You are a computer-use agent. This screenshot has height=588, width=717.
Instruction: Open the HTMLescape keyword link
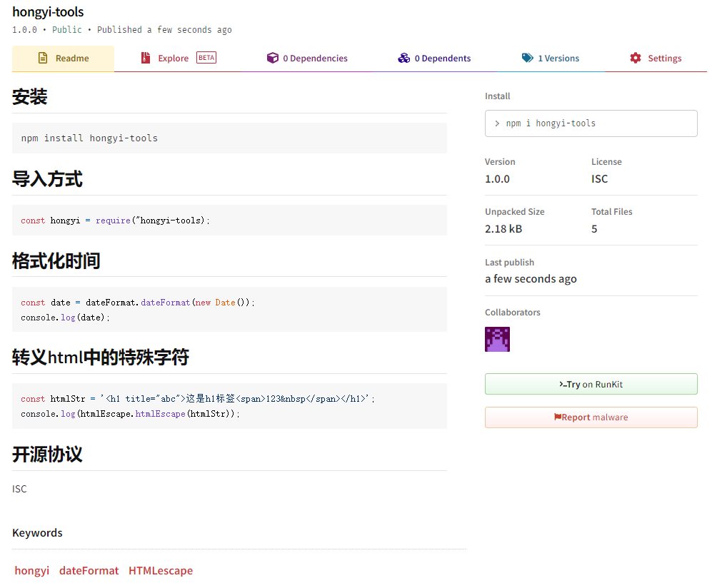point(161,570)
